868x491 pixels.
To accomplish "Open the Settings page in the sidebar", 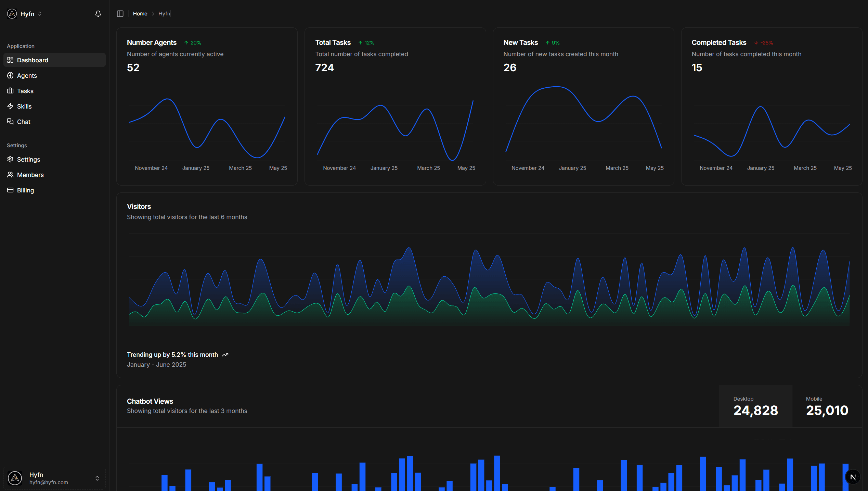I will pos(54,159).
